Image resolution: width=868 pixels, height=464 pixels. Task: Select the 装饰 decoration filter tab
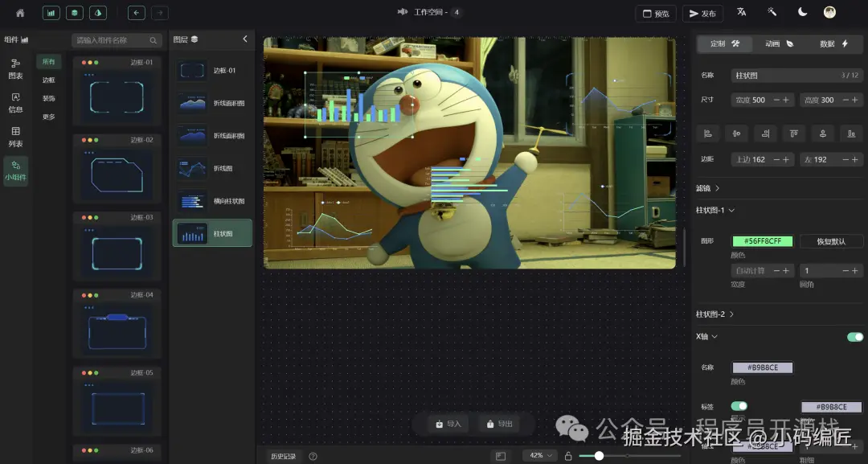click(x=49, y=99)
